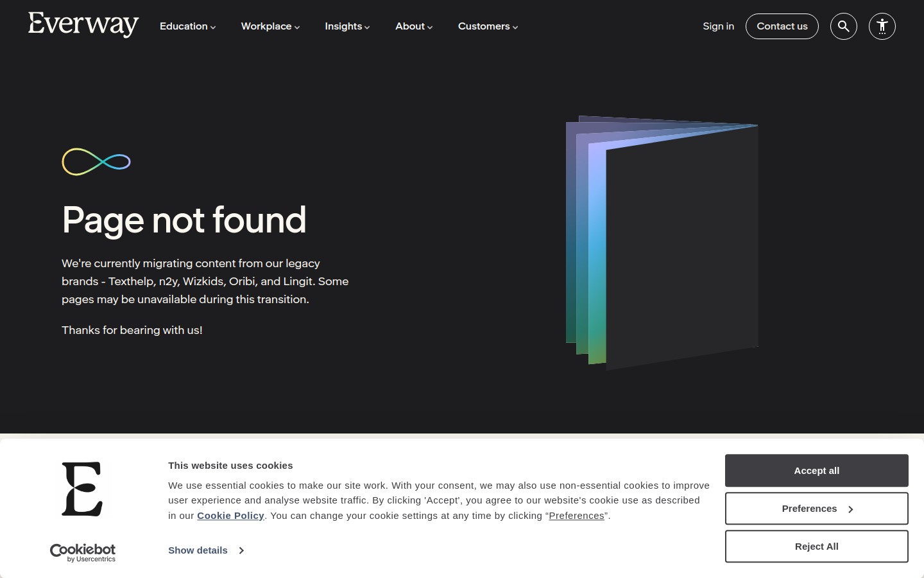Image resolution: width=924 pixels, height=578 pixels.
Task: Click the Cookiebot by Usercentrics logo
Action: pos(83,552)
